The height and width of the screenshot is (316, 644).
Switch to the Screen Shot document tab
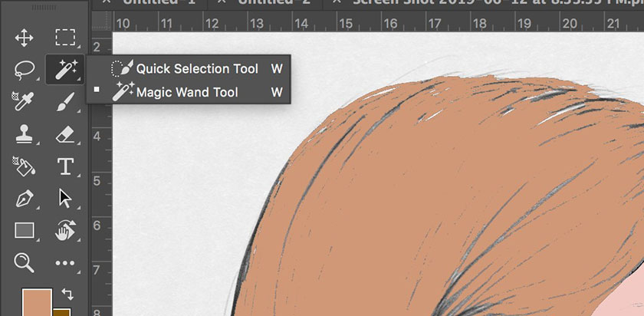click(x=498, y=2)
